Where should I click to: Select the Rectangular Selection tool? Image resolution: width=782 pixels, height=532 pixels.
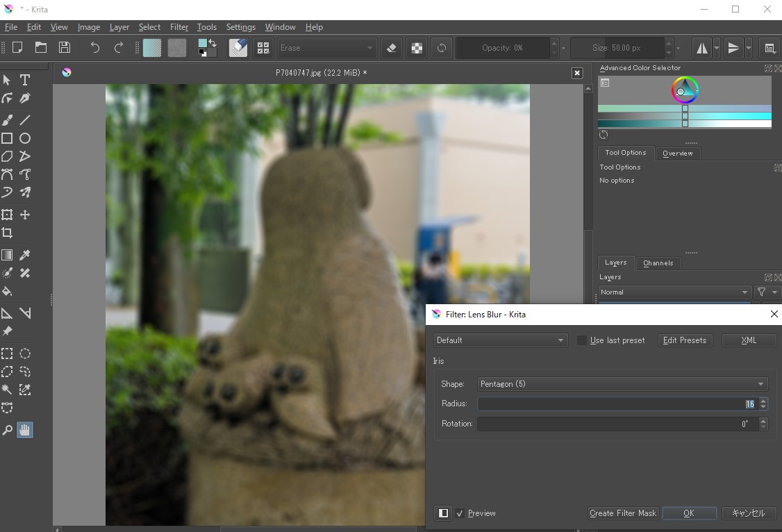(x=7, y=354)
